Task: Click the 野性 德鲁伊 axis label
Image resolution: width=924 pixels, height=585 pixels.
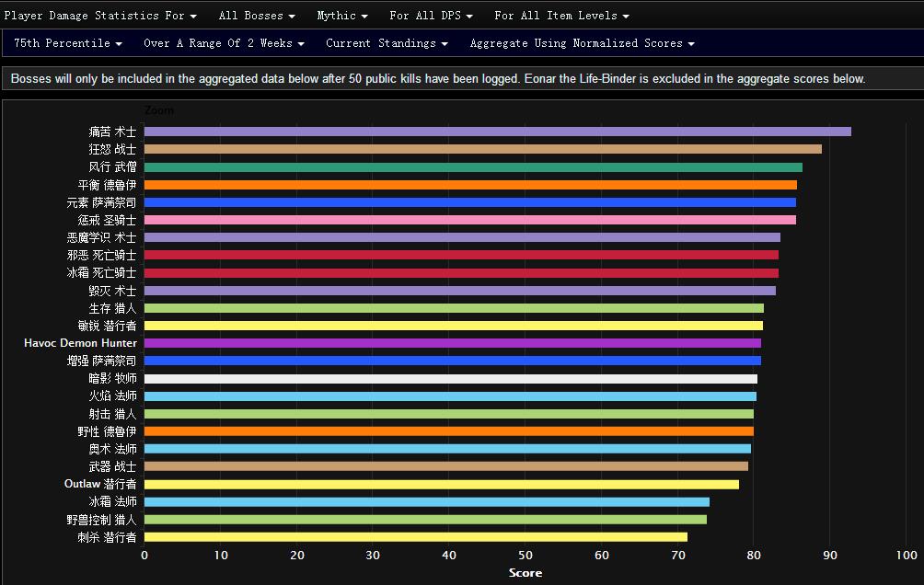Action: pos(108,431)
